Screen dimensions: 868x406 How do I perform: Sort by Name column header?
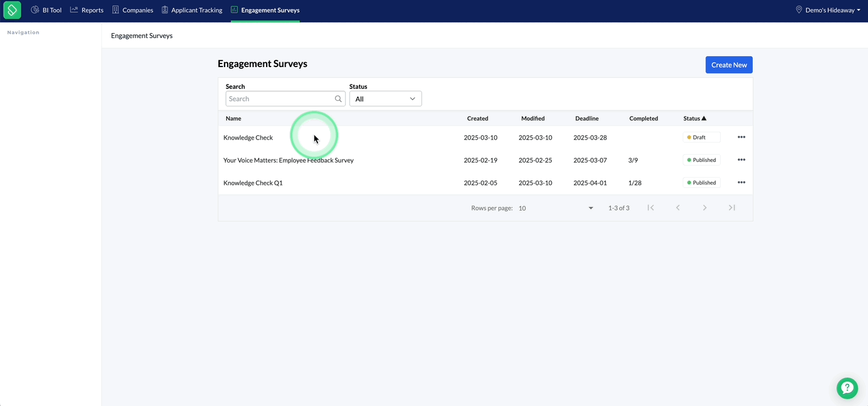pyautogui.click(x=234, y=118)
